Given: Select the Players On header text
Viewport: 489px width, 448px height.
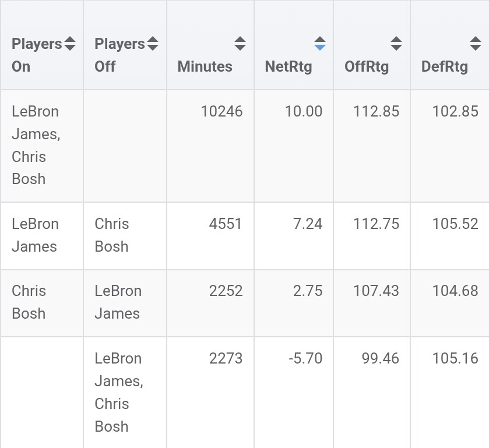Looking at the screenshot, I should coord(37,55).
